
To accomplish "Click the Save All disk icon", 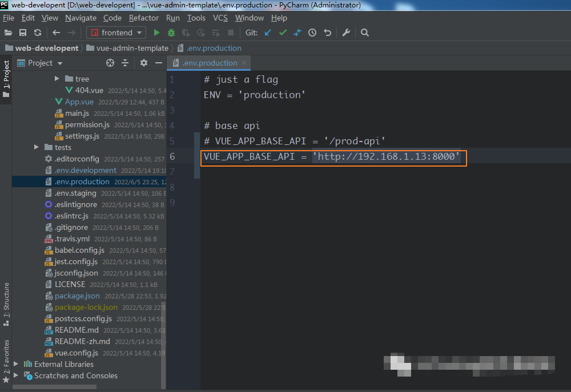I will [23, 33].
